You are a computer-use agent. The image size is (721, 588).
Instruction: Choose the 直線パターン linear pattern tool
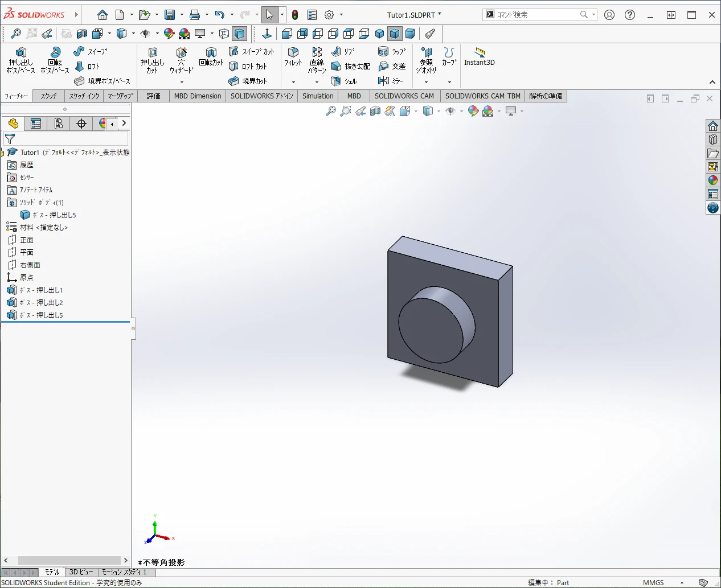317,61
